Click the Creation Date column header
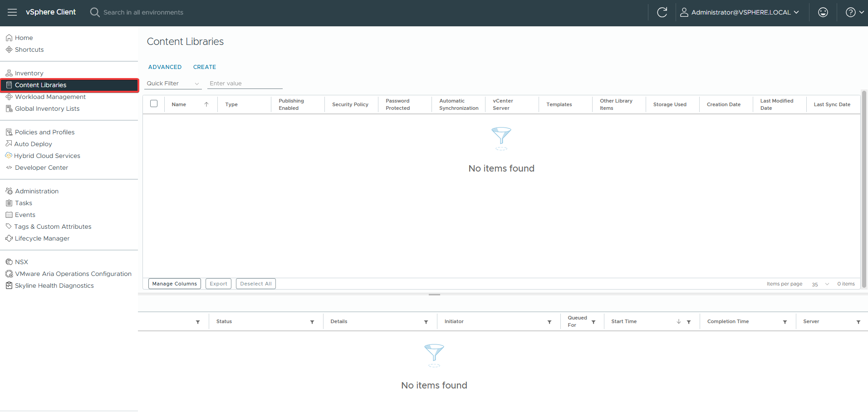This screenshot has width=868, height=413. click(723, 104)
